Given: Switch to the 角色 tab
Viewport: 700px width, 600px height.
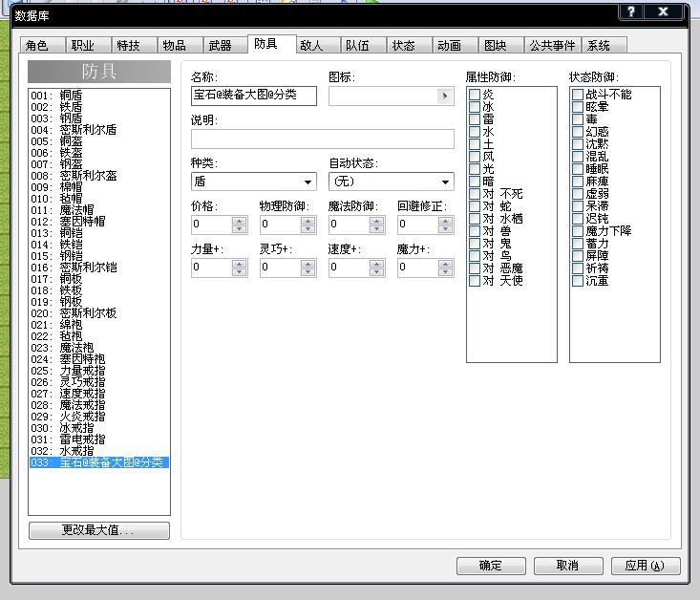Looking at the screenshot, I should pyautogui.click(x=43, y=45).
